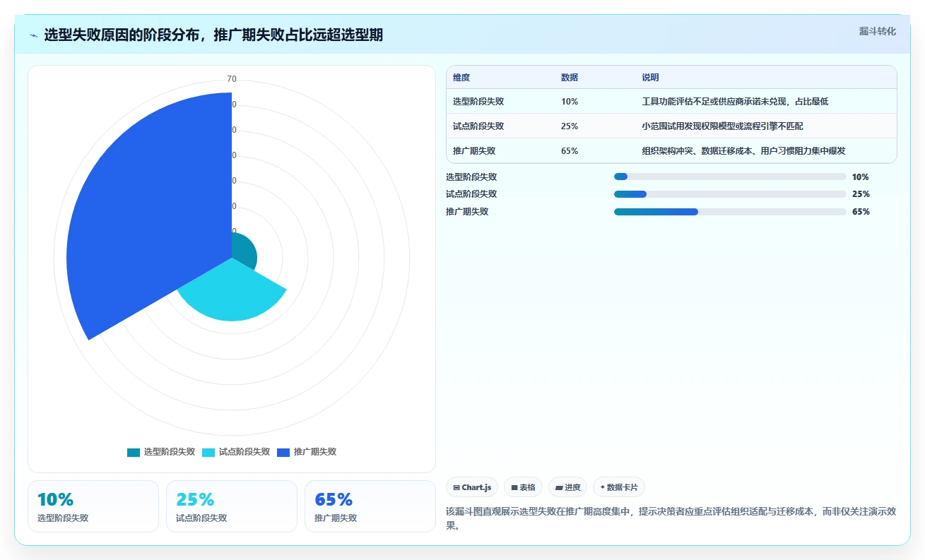This screenshot has width=925, height=560.
Task: Click the 70 axis label atop the chart
Action: coord(232,79)
